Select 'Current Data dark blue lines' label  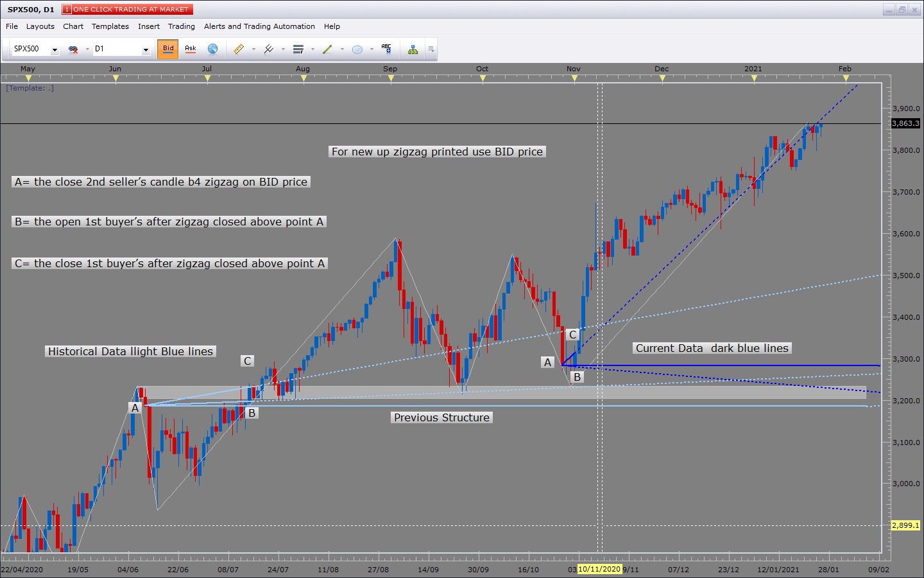[x=712, y=348]
